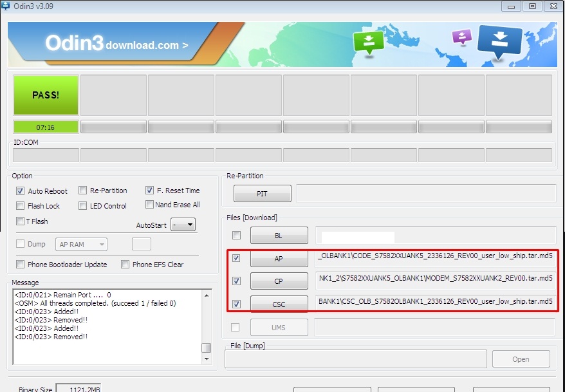Click the CSC file button
The width and height of the screenshot is (565, 392).
[279, 304]
